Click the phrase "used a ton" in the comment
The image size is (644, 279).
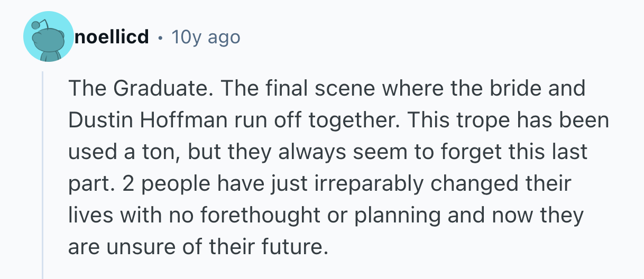pos(126,152)
